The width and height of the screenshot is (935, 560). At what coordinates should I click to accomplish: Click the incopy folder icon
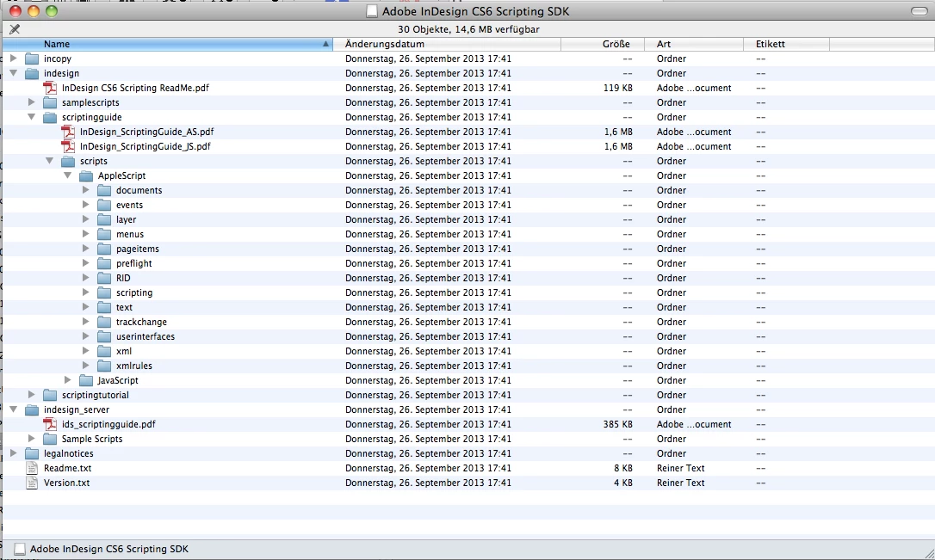pos(32,58)
